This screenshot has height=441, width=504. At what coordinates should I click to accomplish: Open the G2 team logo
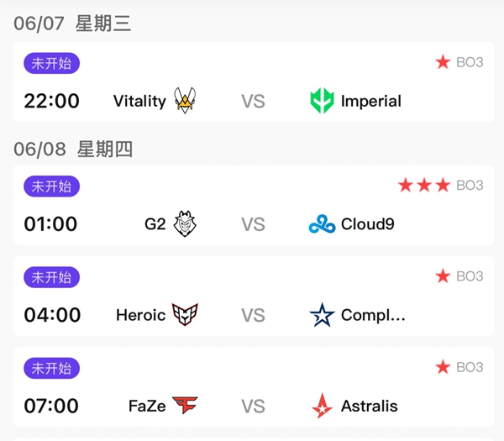pos(185,223)
